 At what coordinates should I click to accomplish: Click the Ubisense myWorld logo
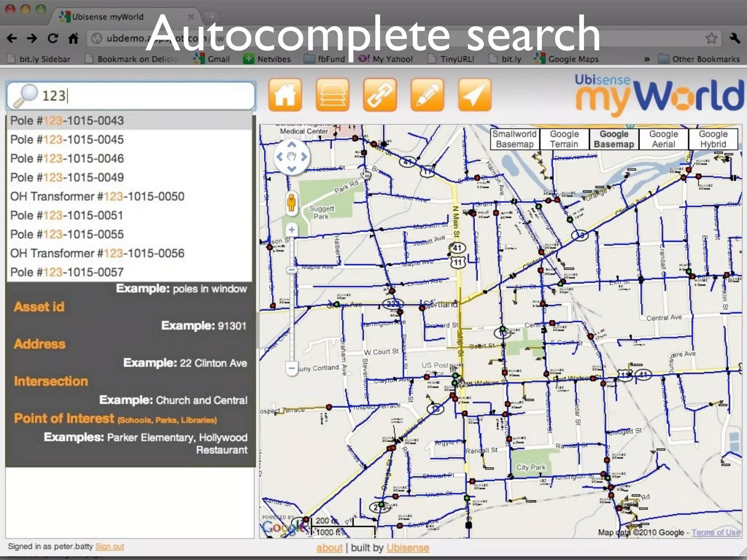[659, 95]
